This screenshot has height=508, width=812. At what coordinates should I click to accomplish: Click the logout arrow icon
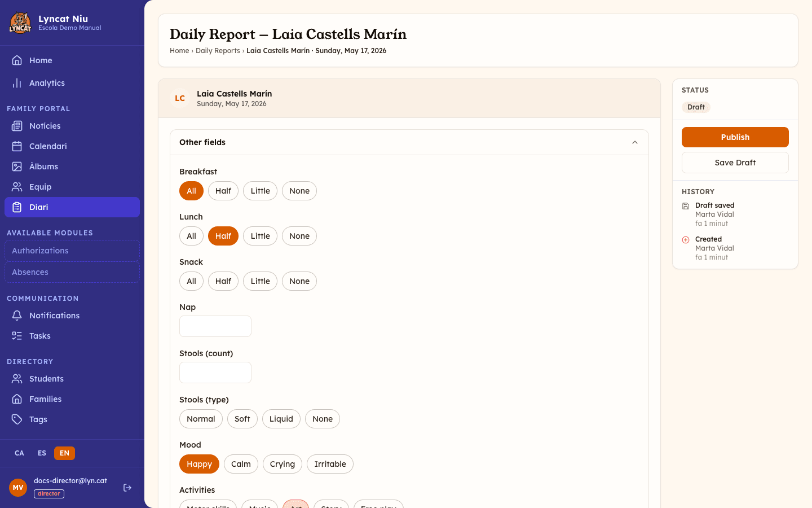(127, 488)
